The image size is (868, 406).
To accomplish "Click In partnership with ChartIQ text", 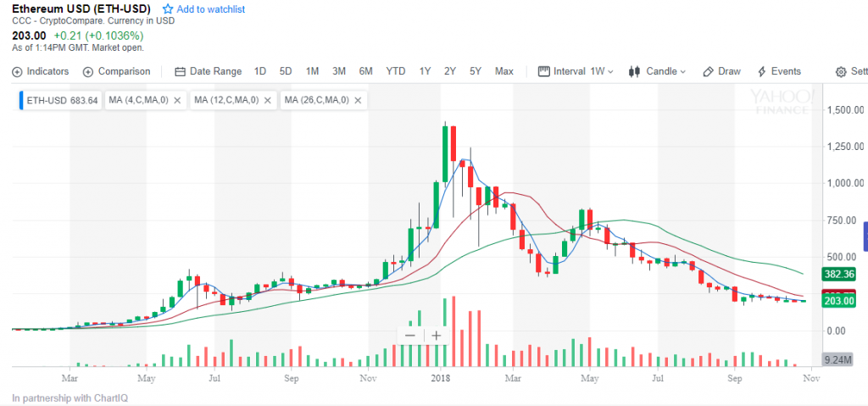I will point(70,398).
